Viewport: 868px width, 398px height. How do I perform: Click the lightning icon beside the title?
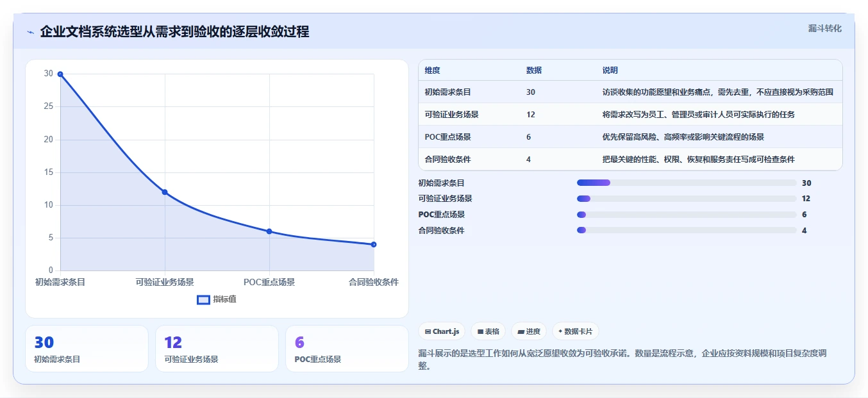coord(31,32)
